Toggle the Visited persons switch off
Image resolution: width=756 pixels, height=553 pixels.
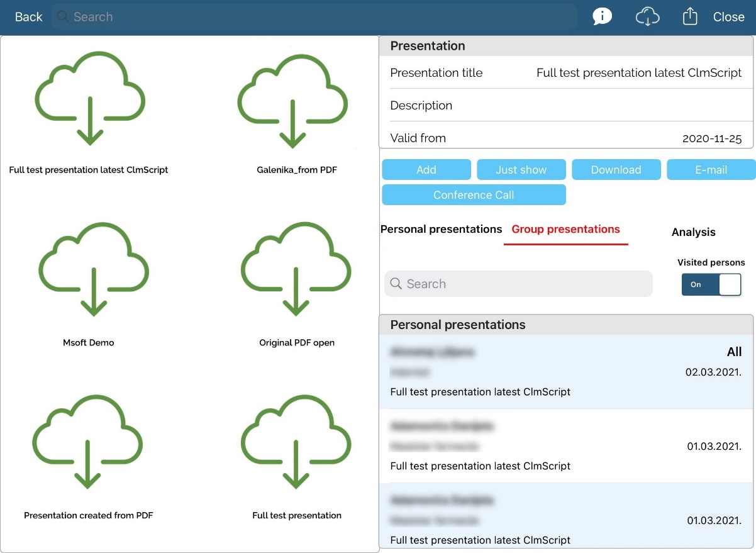pos(711,284)
